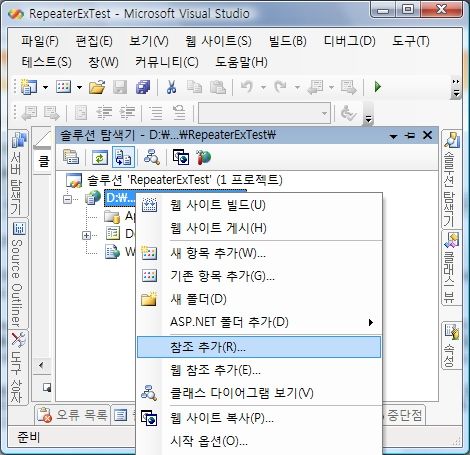Click the Open File folder icon
This screenshot has height=455, width=470.
tap(97, 87)
